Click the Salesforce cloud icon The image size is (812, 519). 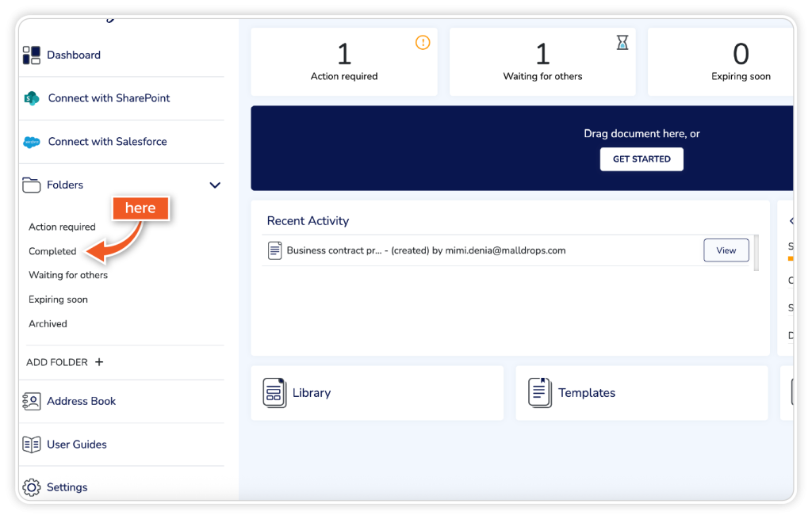pos(32,142)
